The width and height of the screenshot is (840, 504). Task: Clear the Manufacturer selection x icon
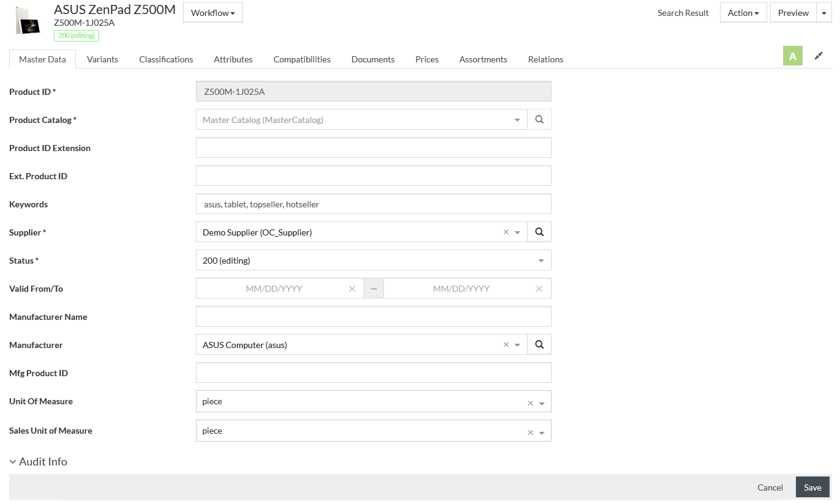[x=506, y=345]
